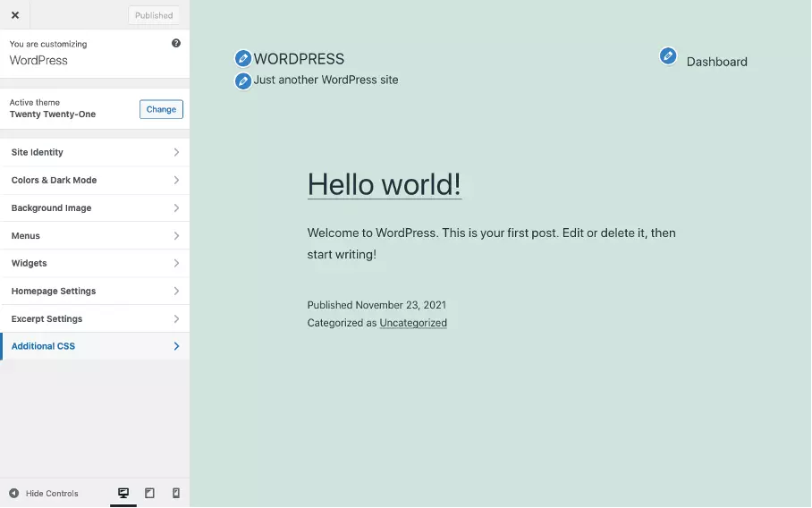
Task: Open the Hello world! post link
Action: (x=384, y=184)
